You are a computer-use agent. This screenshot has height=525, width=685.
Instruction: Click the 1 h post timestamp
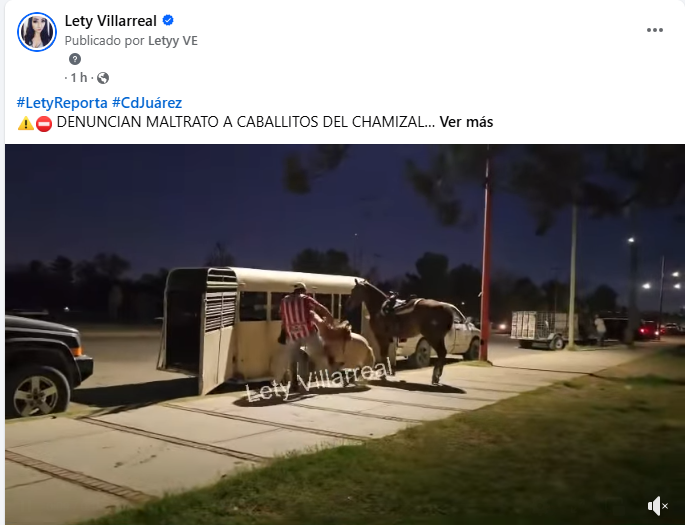[x=79, y=78]
